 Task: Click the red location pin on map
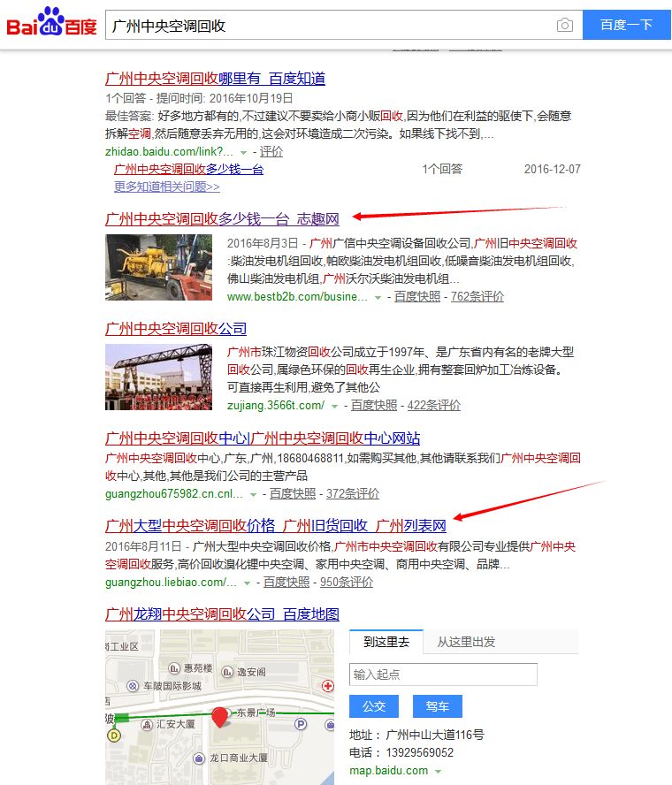point(219,717)
